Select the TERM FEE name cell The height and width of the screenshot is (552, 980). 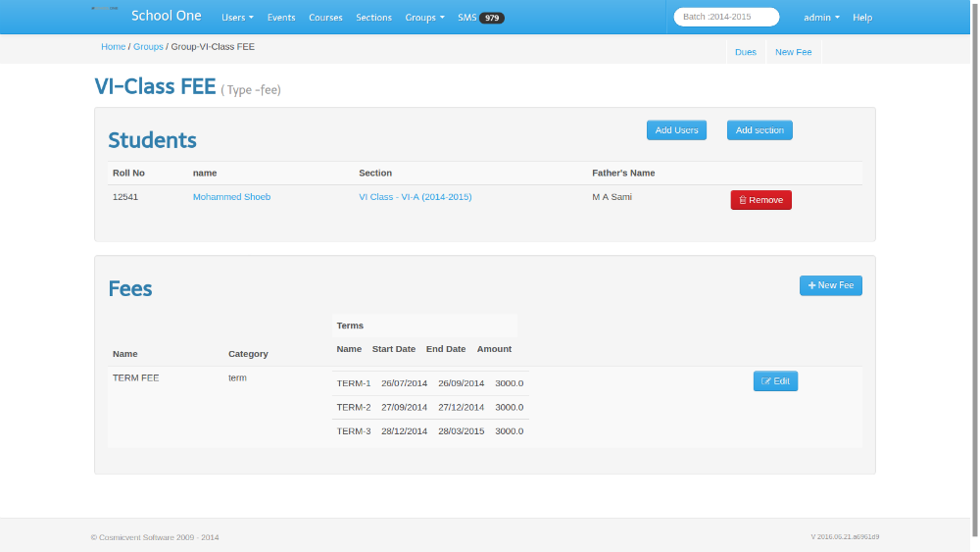[135, 378]
